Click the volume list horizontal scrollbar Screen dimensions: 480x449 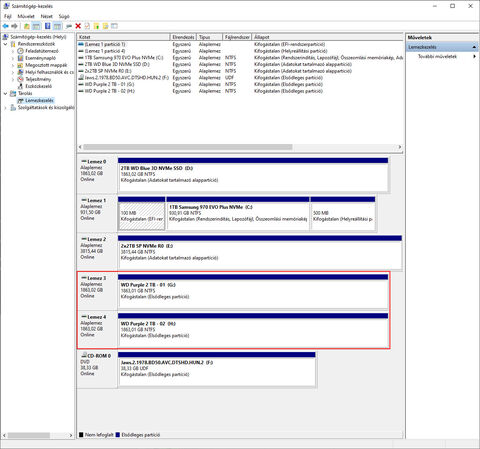[240, 147]
